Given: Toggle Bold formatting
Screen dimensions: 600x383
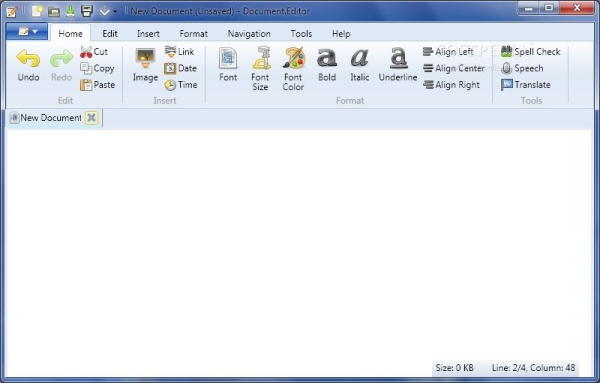Looking at the screenshot, I should [327, 65].
